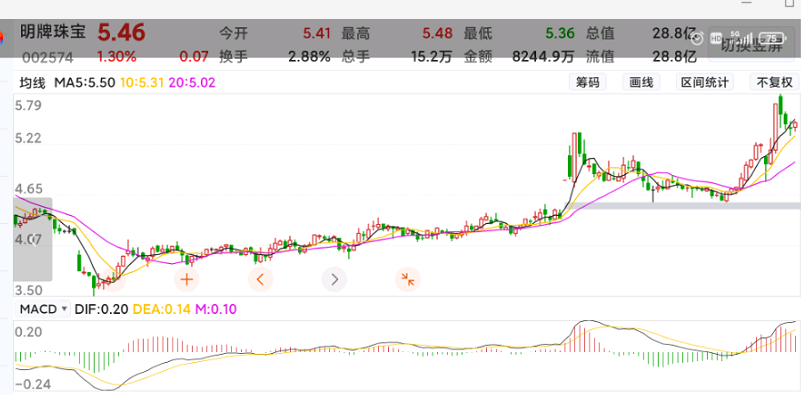801x395 pixels.
Task: Tap the 0.07 price change value
Action: tap(194, 57)
